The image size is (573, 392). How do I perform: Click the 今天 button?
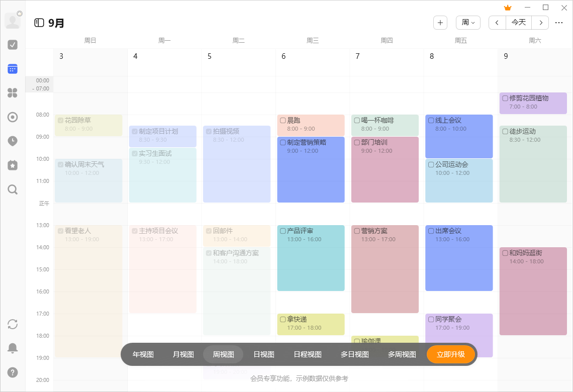tap(519, 23)
